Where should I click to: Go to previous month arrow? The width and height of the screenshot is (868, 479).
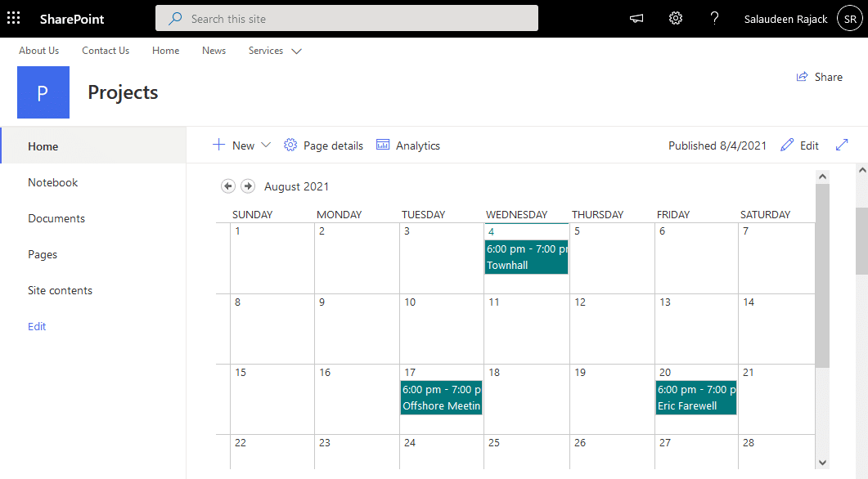(228, 186)
